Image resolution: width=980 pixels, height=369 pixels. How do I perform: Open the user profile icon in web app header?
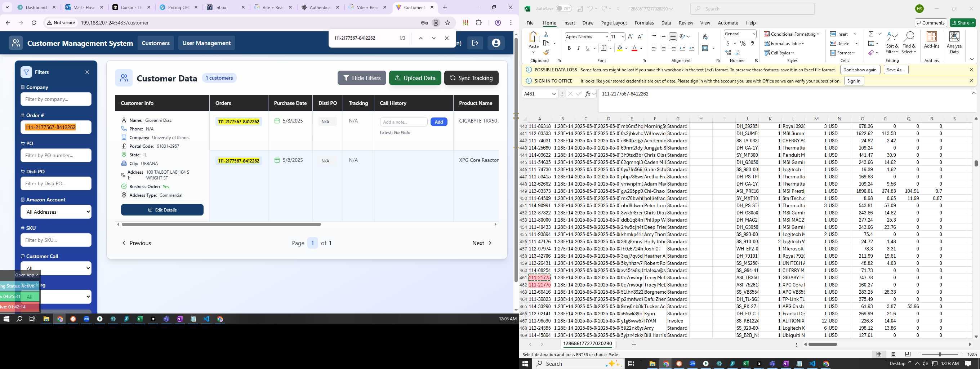pyautogui.click(x=496, y=43)
